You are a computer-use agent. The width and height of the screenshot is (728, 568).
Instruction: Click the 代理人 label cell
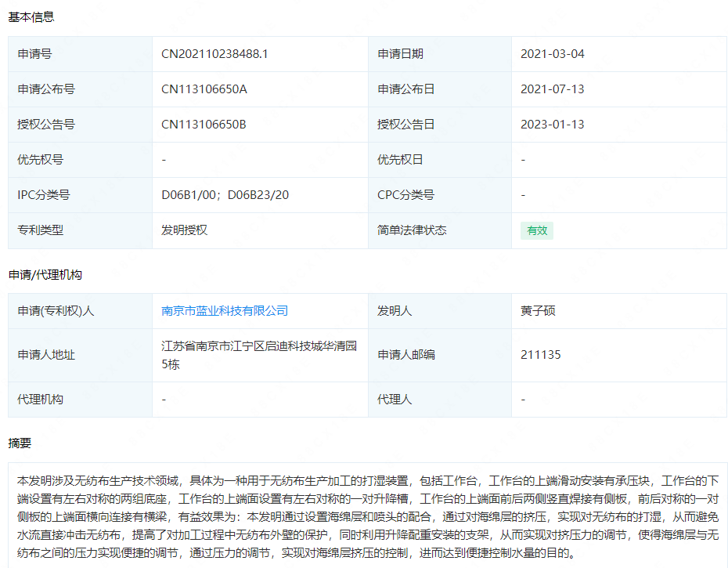pyautogui.click(x=440, y=400)
